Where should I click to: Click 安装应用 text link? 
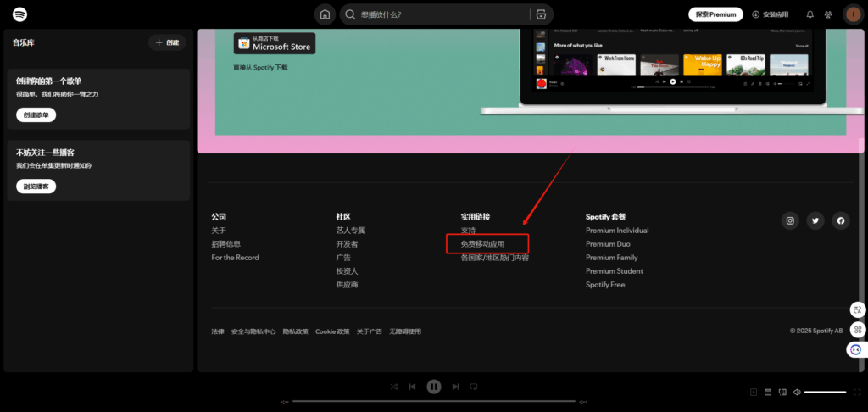[x=776, y=14]
